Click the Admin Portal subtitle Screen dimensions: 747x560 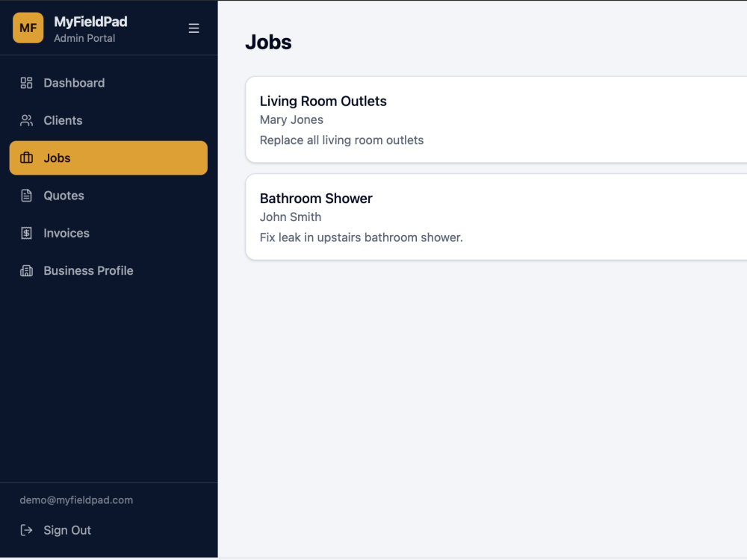click(x=84, y=39)
